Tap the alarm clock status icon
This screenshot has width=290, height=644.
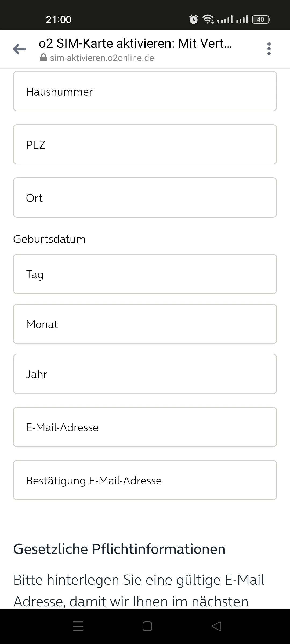click(x=193, y=19)
